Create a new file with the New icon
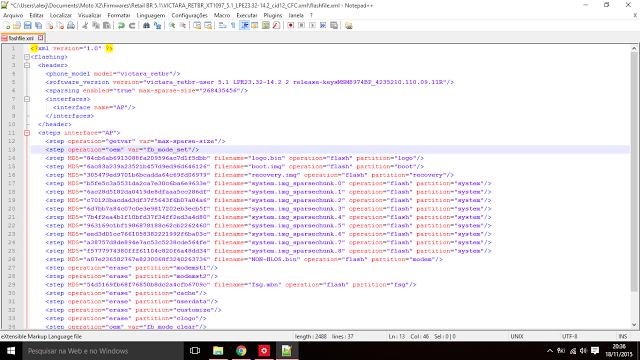Screen dimensions: 640x360 (x=7, y=26)
